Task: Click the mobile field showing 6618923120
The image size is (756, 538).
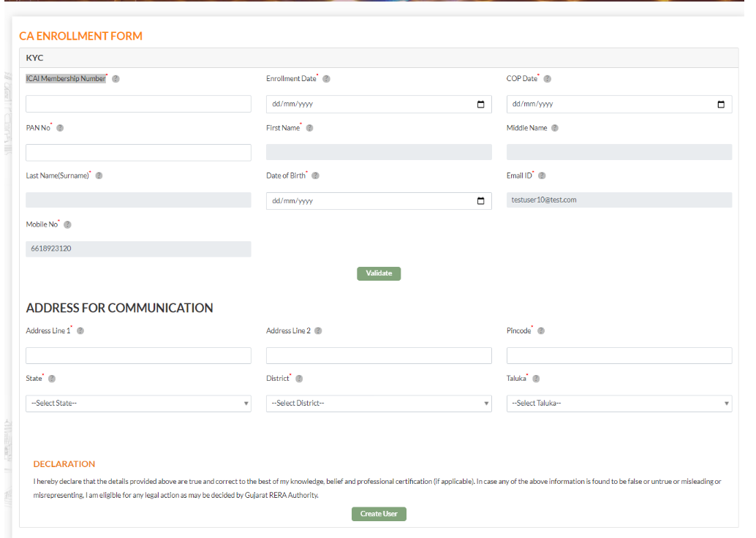Action: pos(138,249)
